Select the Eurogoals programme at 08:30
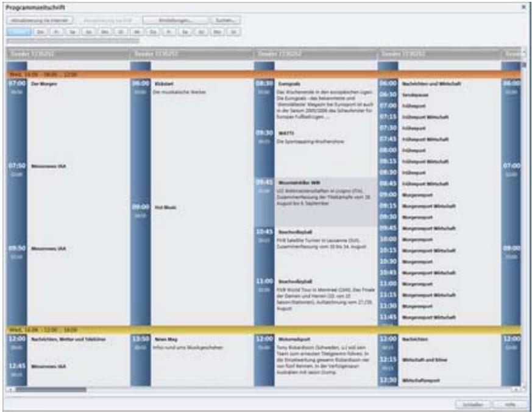The width and height of the screenshot is (532, 412). [289, 83]
